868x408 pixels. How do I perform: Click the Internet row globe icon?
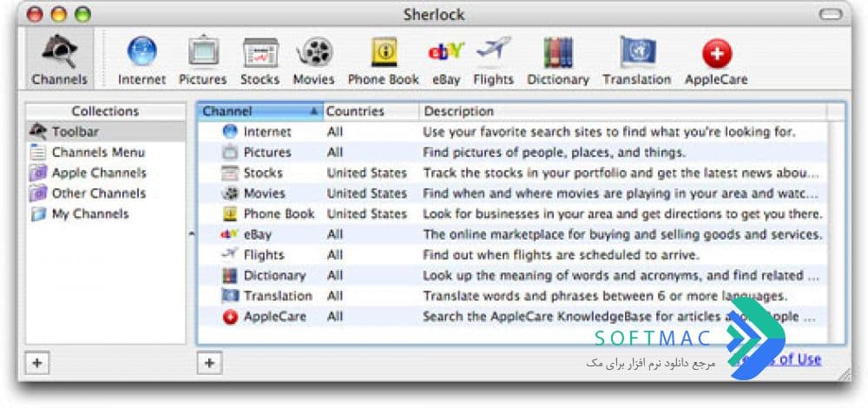(x=229, y=132)
